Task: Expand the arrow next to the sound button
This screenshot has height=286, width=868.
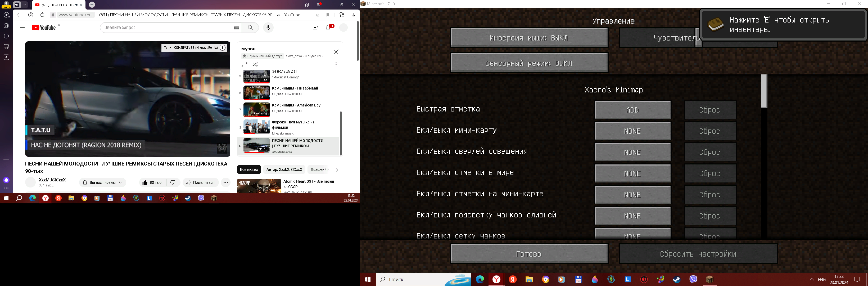Action: pyautogui.click(x=25, y=5)
